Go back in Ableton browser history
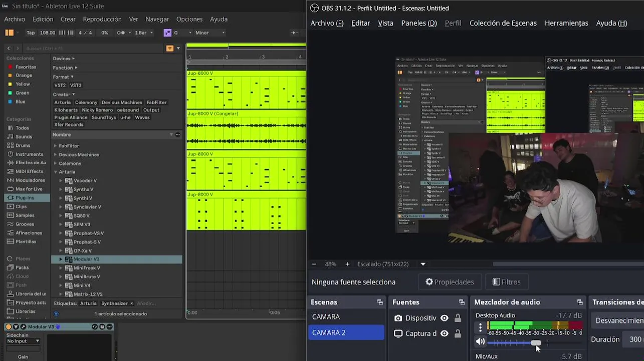The width and height of the screenshot is (644, 361). point(9,48)
